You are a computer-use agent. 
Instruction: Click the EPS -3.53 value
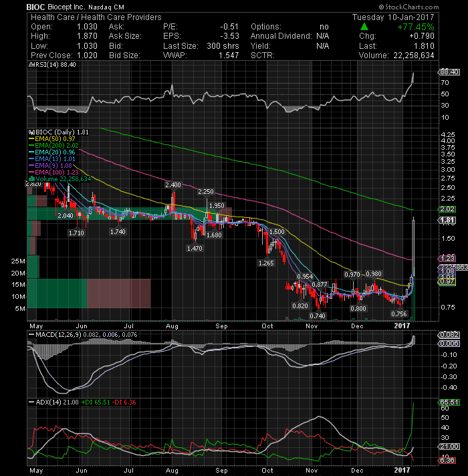click(x=229, y=36)
